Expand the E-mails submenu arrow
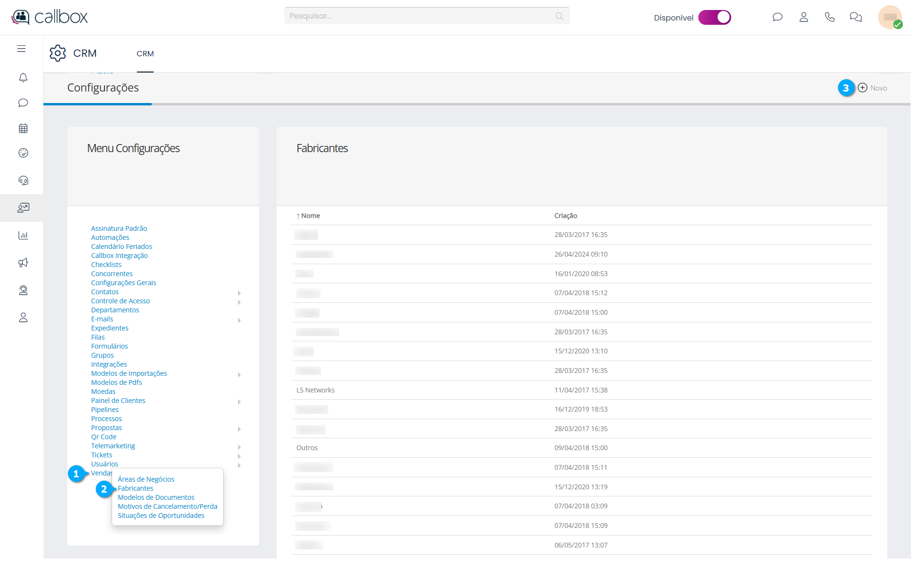 tap(239, 320)
